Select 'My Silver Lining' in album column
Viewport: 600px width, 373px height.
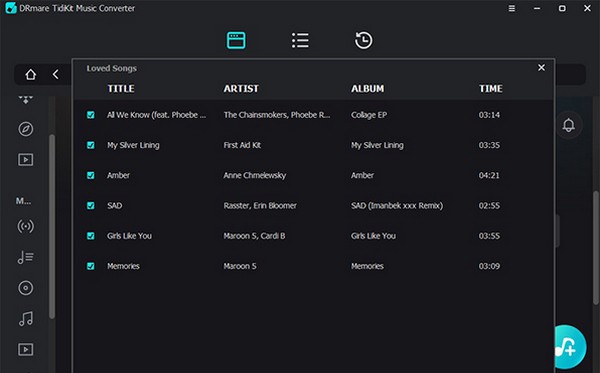click(377, 145)
